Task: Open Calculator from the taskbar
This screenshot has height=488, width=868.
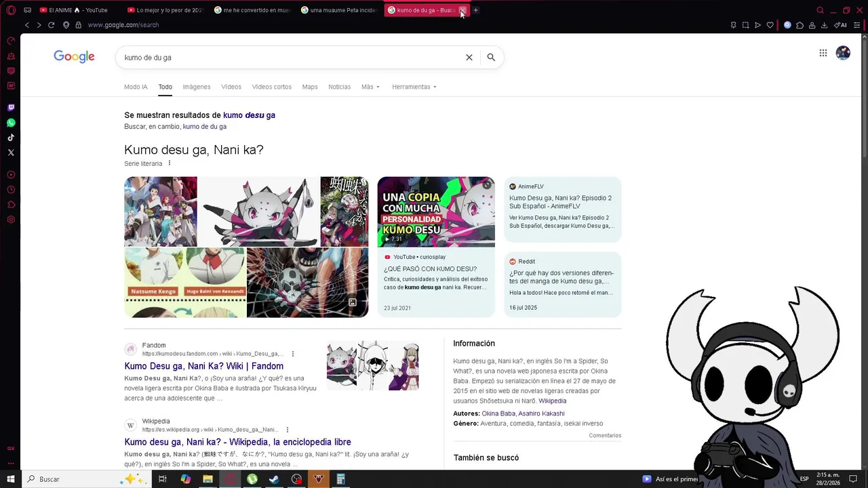Action: pos(340,479)
